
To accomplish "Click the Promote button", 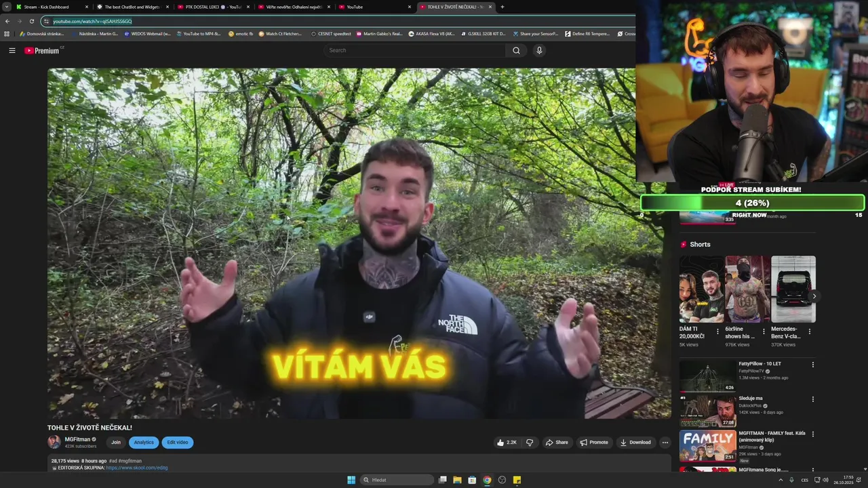I will tap(594, 443).
